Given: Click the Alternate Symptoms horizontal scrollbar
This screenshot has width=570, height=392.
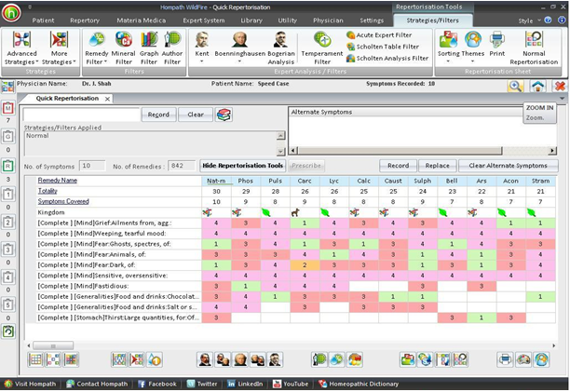Looking at the screenshot, I should [x=424, y=151].
